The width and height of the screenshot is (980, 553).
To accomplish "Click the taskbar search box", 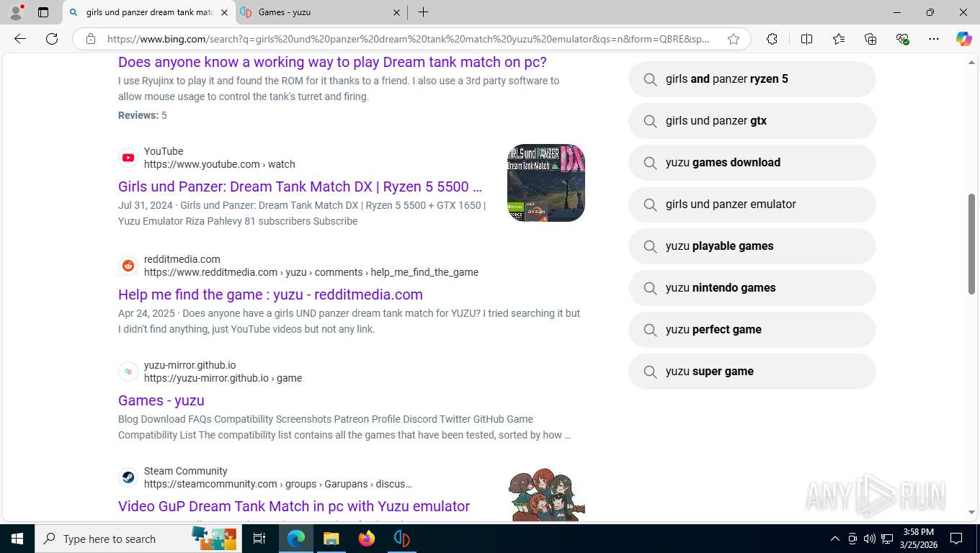I will point(138,539).
